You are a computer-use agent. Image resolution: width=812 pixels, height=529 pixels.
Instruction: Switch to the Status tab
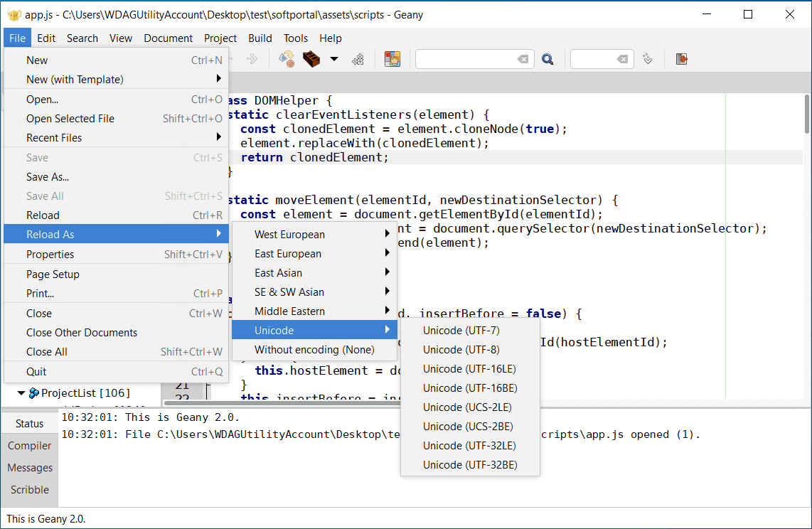point(30,423)
